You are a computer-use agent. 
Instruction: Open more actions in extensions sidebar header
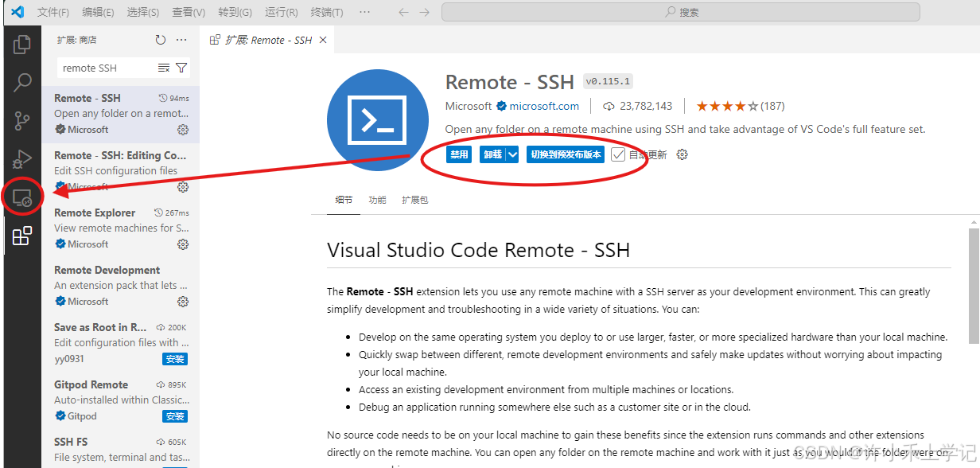tap(181, 40)
